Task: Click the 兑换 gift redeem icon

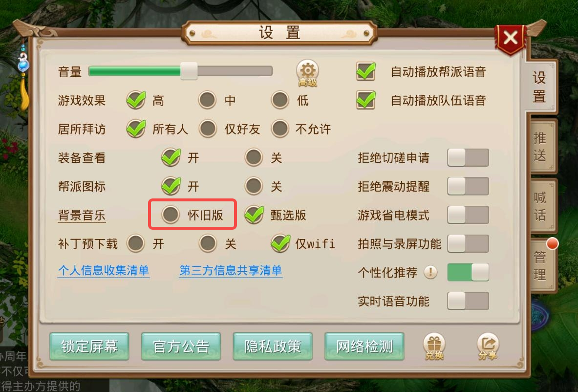Action: [434, 347]
